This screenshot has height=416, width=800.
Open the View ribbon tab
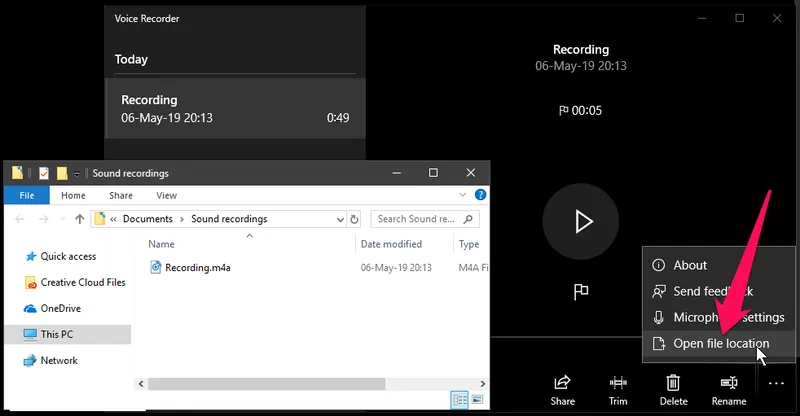166,195
